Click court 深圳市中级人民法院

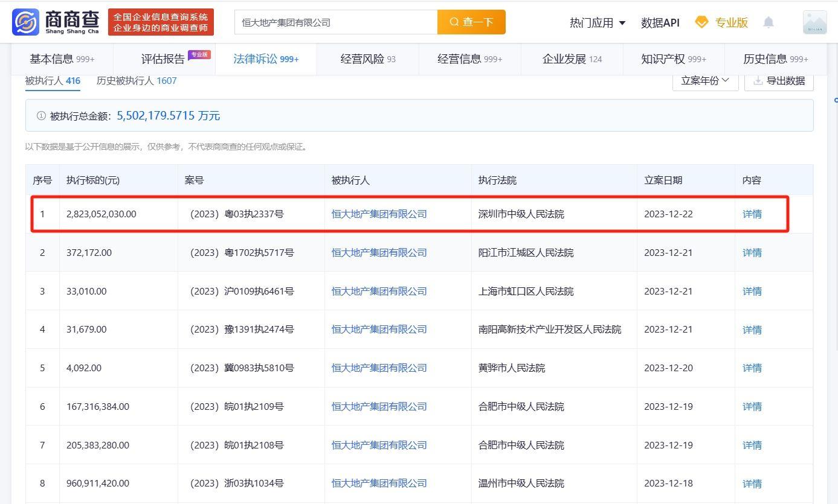[521, 214]
